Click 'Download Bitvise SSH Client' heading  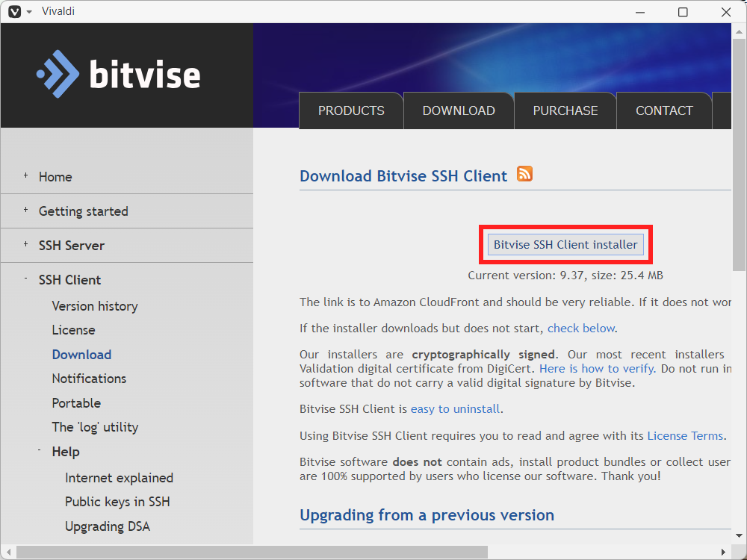tap(403, 176)
